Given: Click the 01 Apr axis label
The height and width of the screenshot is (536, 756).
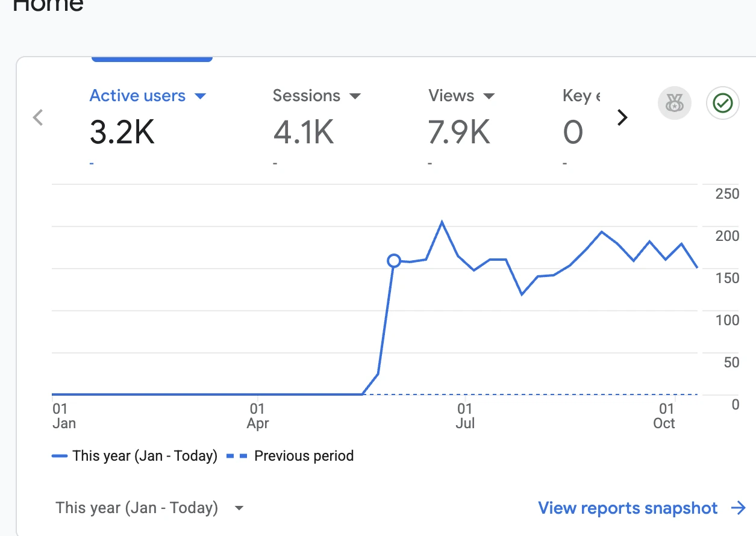Looking at the screenshot, I should click(x=258, y=416).
